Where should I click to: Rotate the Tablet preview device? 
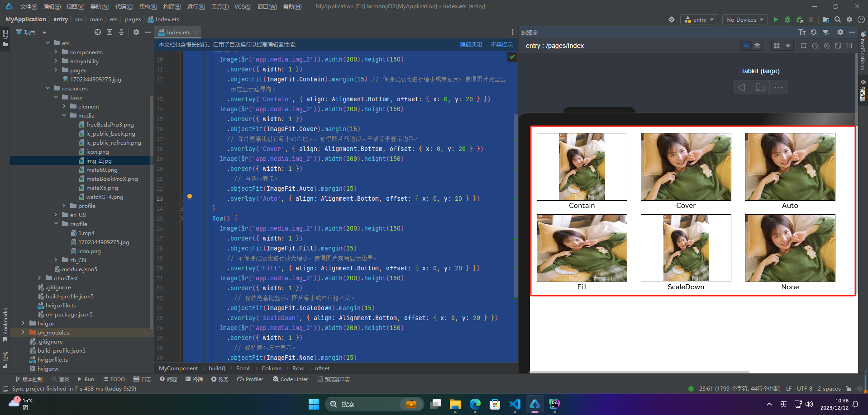[x=760, y=87]
